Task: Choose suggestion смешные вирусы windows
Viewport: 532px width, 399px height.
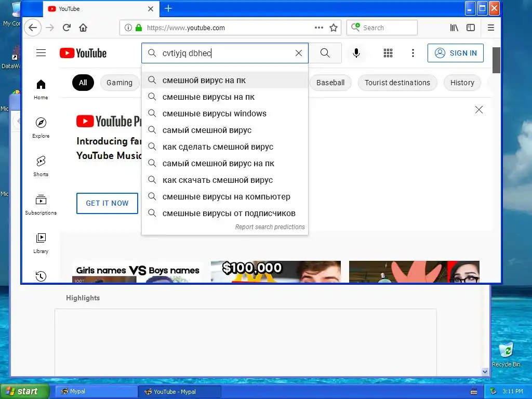Action: click(225, 114)
